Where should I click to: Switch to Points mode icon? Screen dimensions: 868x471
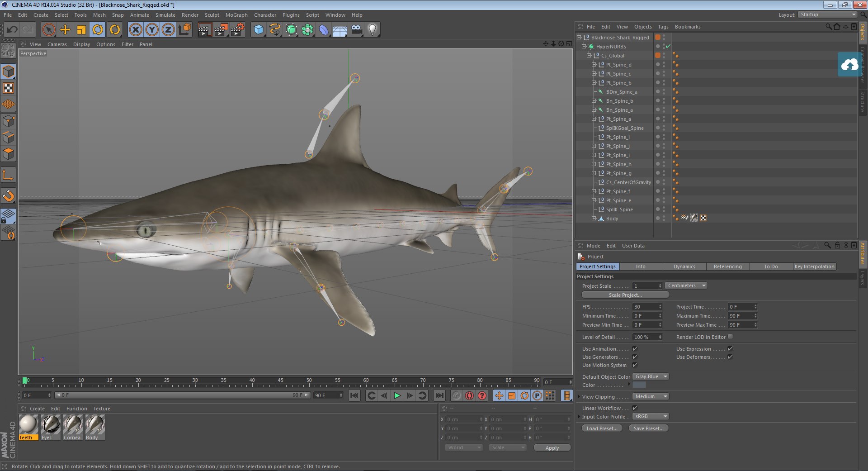pos(8,121)
